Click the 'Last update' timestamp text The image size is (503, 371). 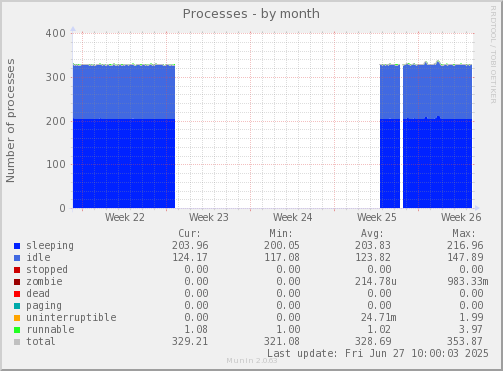(378, 353)
